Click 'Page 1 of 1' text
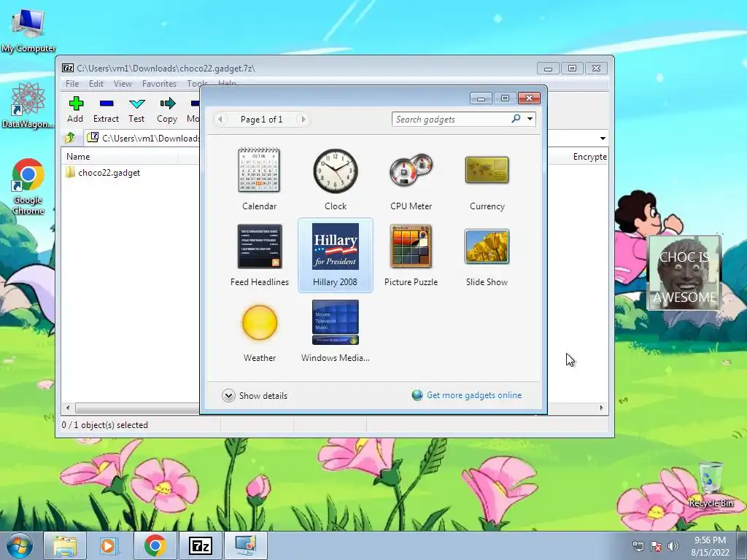The image size is (747, 560). click(262, 119)
